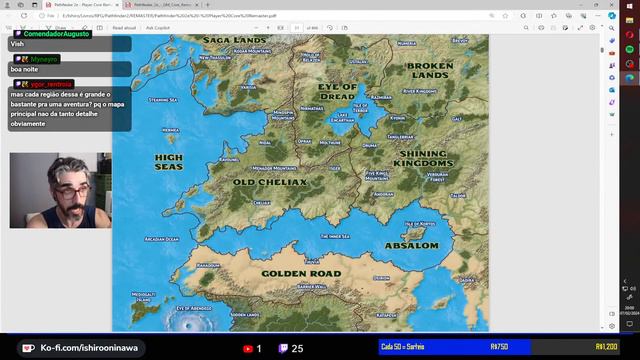
Task: Click the taskbar clock and date
Action: (629, 311)
